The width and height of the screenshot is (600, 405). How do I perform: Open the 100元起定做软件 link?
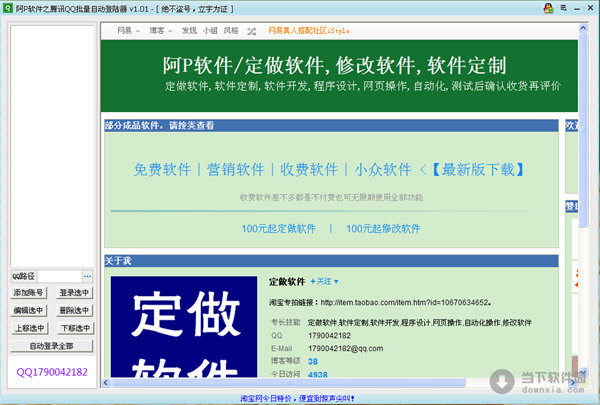tap(279, 229)
